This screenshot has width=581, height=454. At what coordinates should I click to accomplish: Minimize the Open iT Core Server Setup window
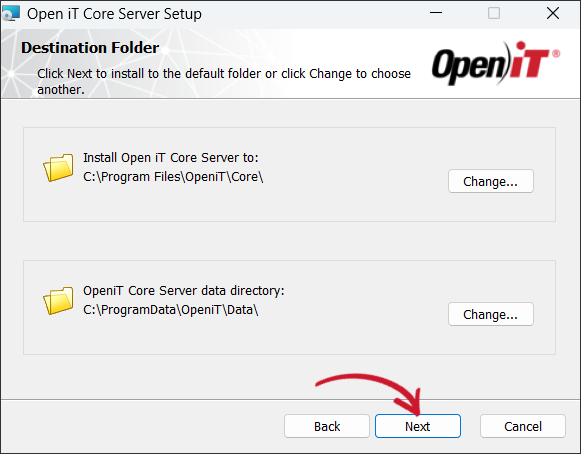click(436, 13)
